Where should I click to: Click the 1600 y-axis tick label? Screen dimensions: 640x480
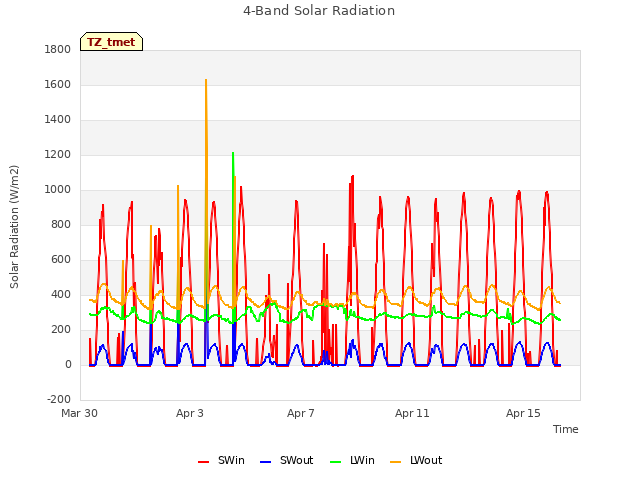tap(58, 84)
